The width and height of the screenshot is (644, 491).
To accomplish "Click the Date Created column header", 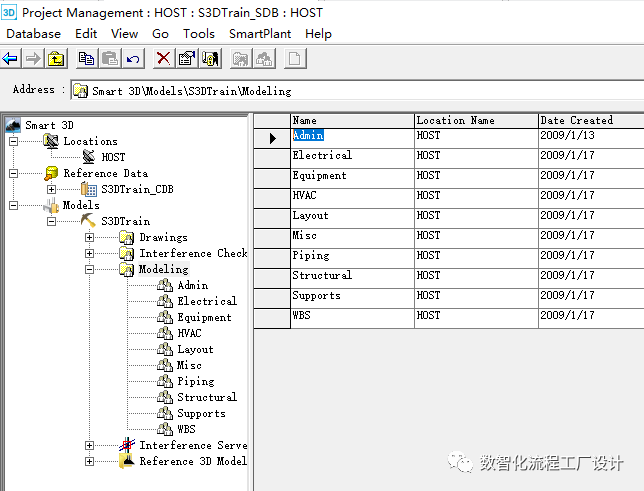I will click(x=591, y=120).
